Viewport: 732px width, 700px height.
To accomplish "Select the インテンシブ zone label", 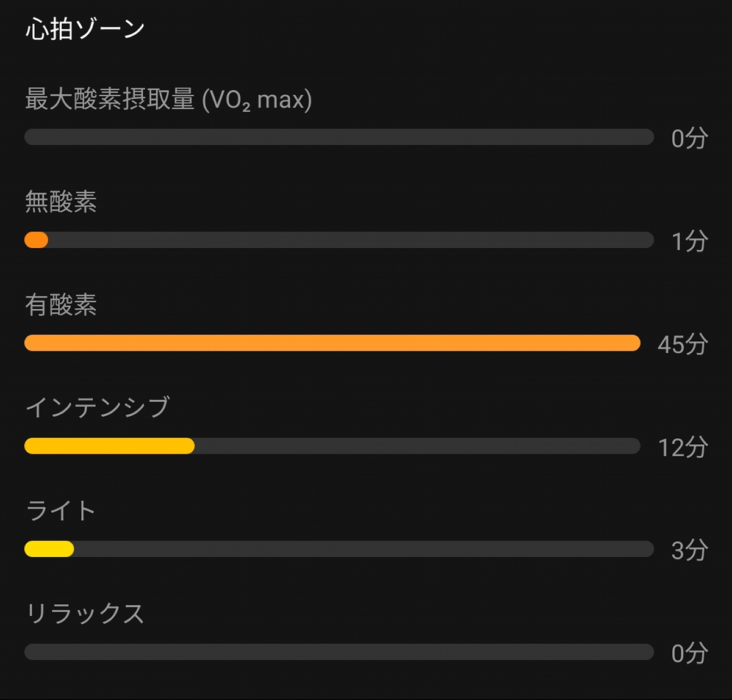I will 98,407.
